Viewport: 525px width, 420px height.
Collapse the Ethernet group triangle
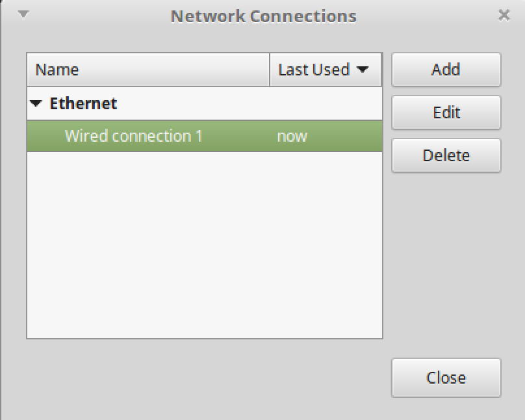coord(36,103)
